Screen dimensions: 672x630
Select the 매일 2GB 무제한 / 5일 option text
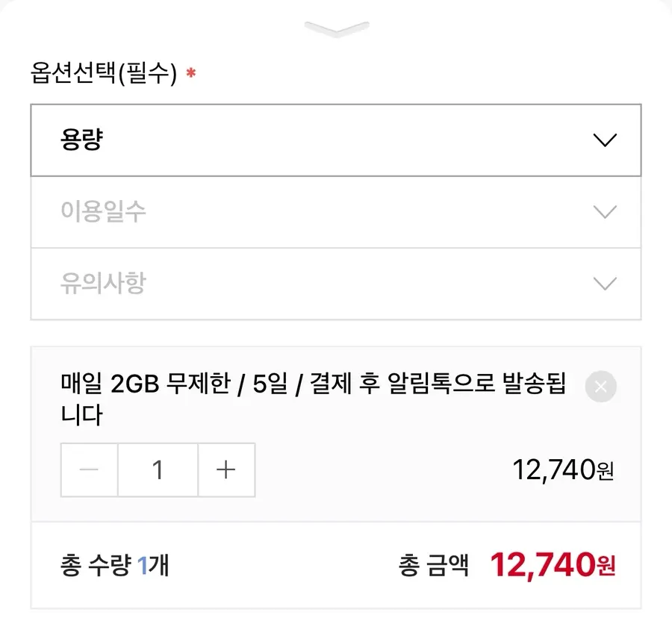tap(174, 383)
